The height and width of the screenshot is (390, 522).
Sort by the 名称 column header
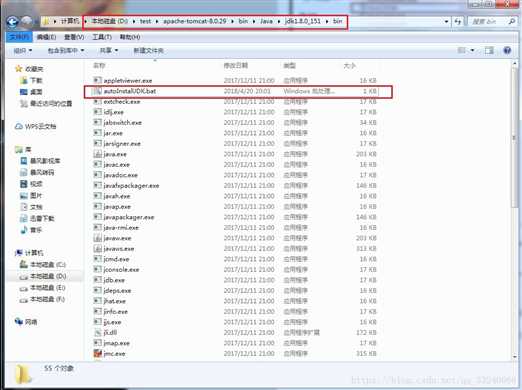pos(99,66)
